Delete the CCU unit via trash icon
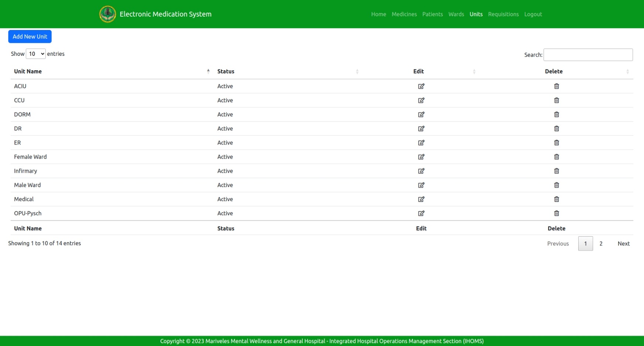Screen dimensions: 644x346 click(556, 100)
